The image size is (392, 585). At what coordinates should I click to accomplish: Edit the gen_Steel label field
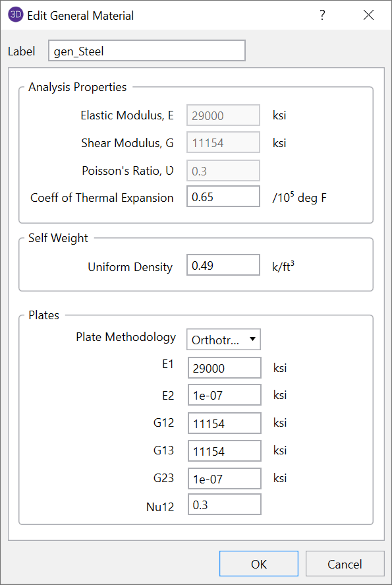click(146, 50)
